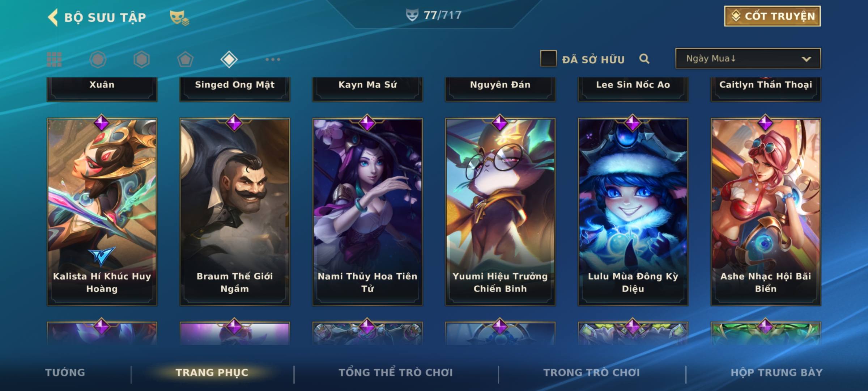Open the Yuumi Hiệu Trưởng Chiến Binh skin
The height and width of the screenshot is (391, 868).
tap(500, 212)
